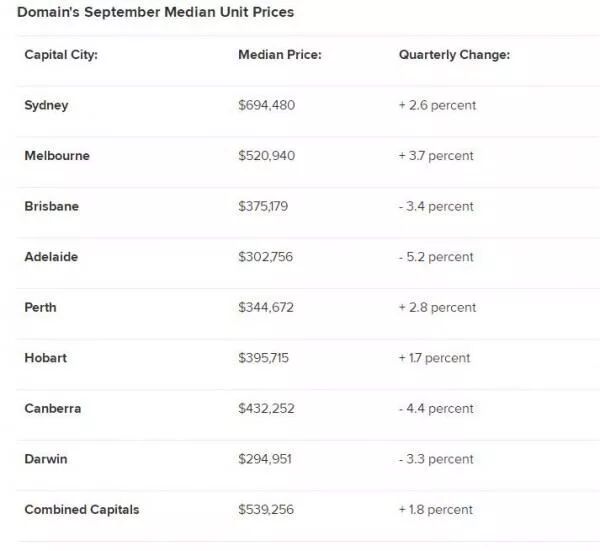600x551 pixels.
Task: Select the Perth row label
Action: point(40,307)
